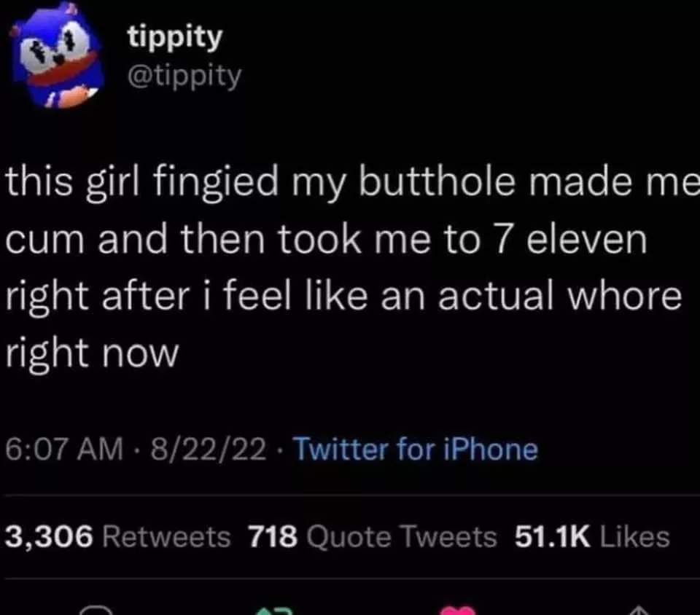Click the Twitter for iPhone source link
Image resolution: width=700 pixels, height=615 pixels.
tap(416, 450)
